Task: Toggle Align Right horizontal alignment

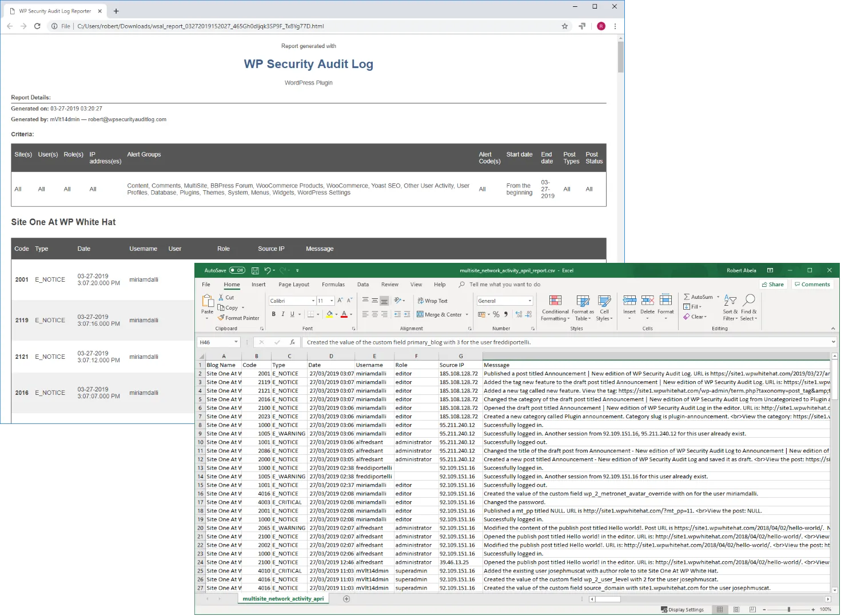Action: pyautogui.click(x=384, y=314)
